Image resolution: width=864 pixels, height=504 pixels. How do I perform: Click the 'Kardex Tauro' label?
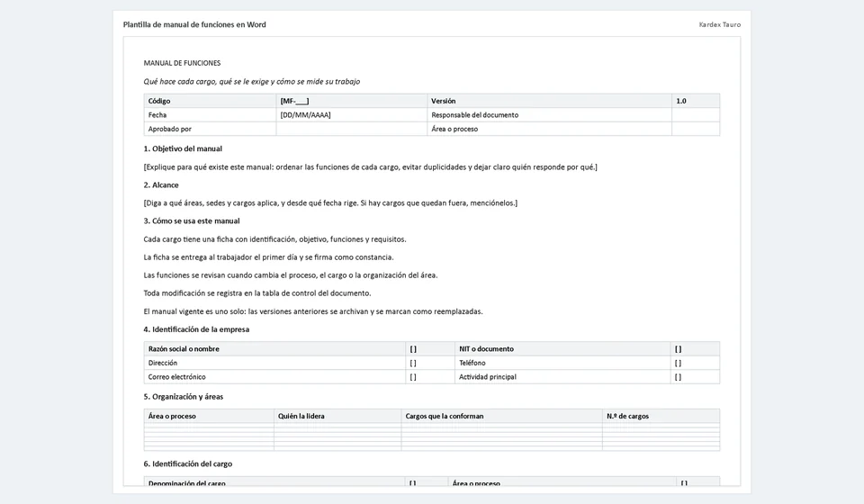coord(720,25)
